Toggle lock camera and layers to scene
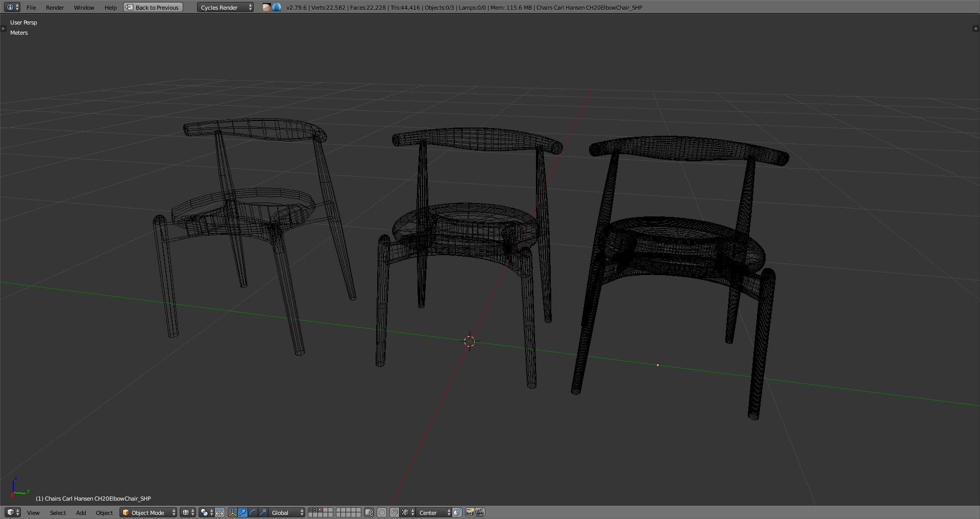Viewport: 980px width, 519px height. (x=369, y=512)
